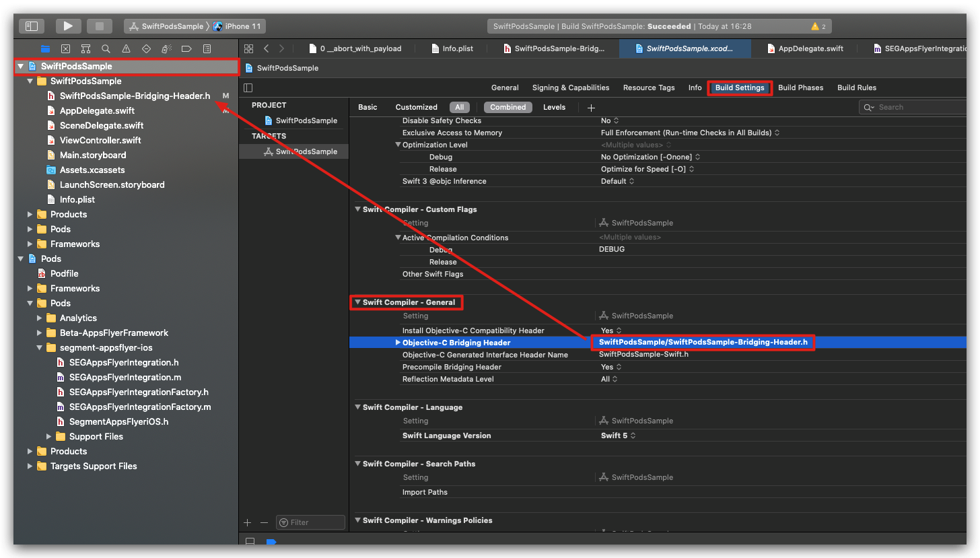
Task: Select the Levels view mode
Action: [x=555, y=107]
